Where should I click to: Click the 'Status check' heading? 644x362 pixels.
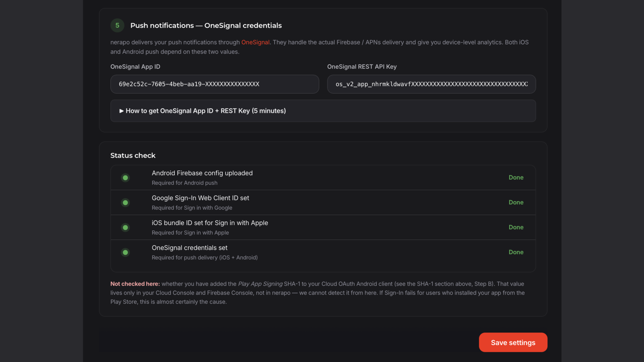133,155
